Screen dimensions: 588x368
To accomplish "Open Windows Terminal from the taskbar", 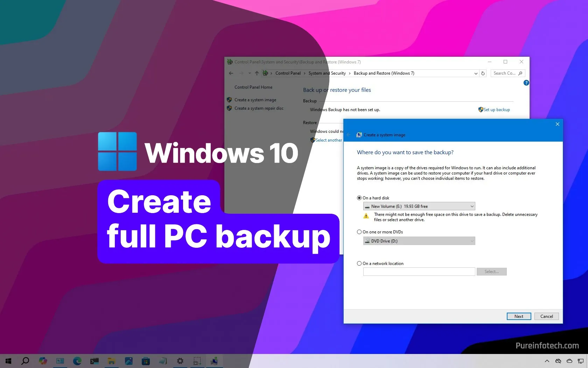I will [x=94, y=361].
